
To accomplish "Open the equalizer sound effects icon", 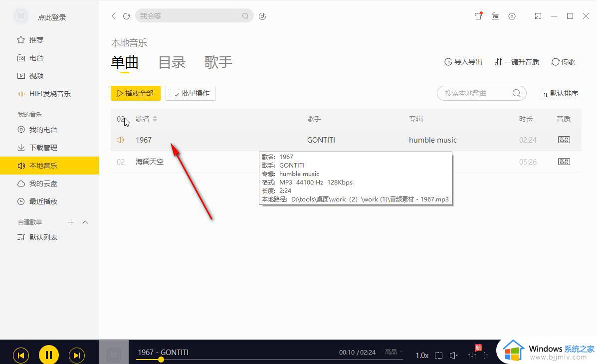I will tap(472, 355).
